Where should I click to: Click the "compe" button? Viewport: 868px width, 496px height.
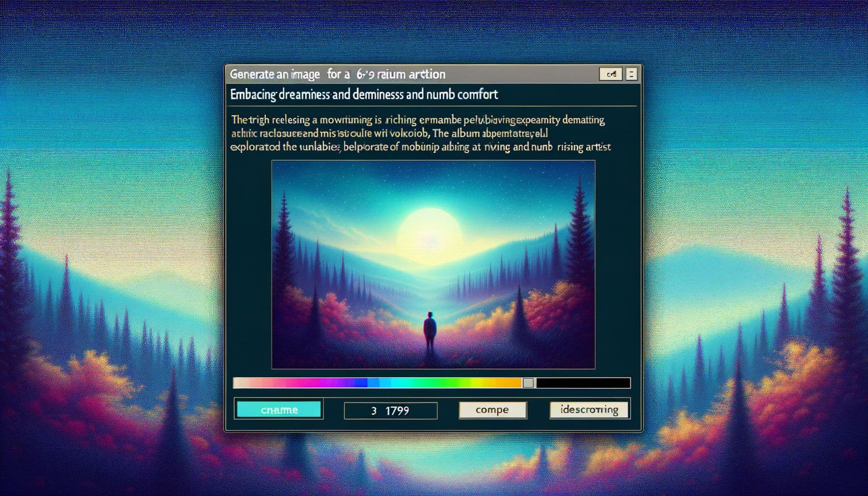tap(492, 410)
